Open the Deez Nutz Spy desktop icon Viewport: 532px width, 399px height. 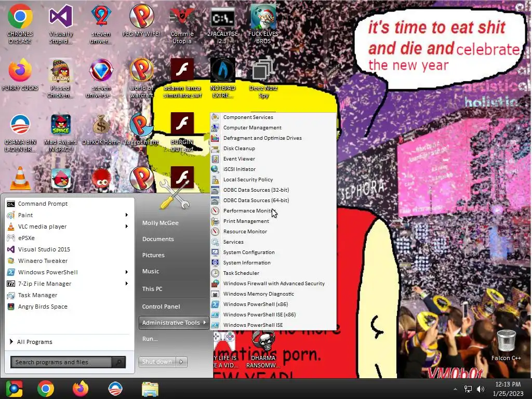pyautogui.click(x=263, y=69)
